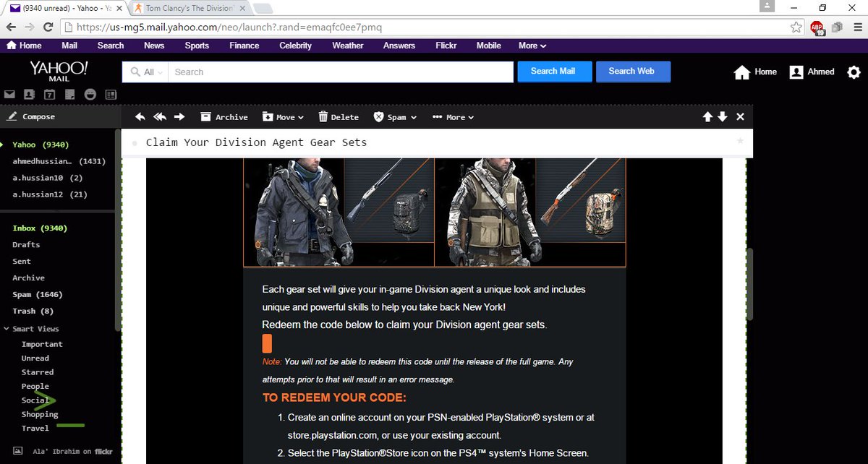Open the Inbox (9340) folder
Screen dimensions: 868x464
[40, 228]
